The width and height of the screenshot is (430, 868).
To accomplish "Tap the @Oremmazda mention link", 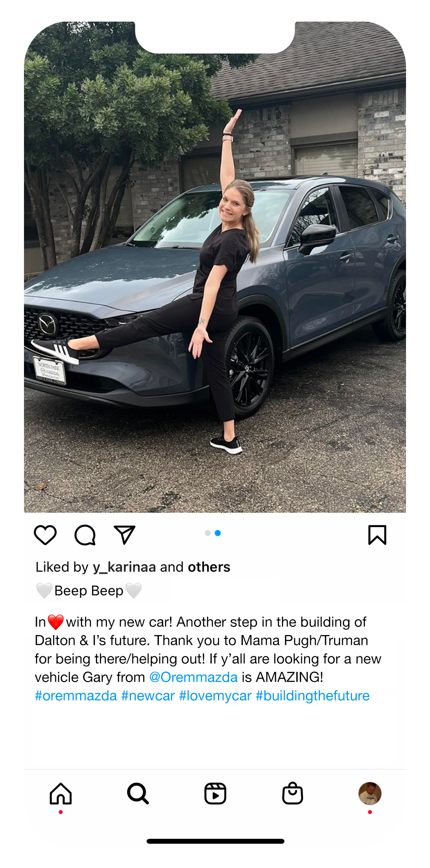I will tap(193, 677).
